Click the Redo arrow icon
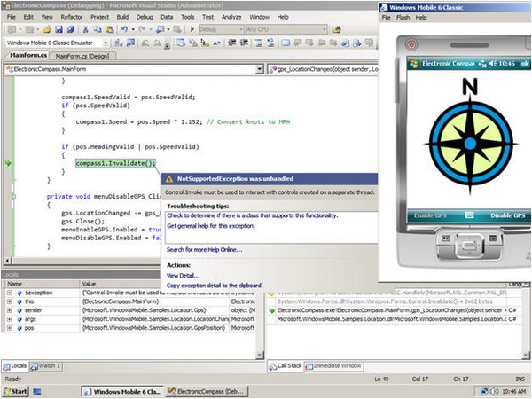The height and width of the screenshot is (399, 532). (142, 29)
